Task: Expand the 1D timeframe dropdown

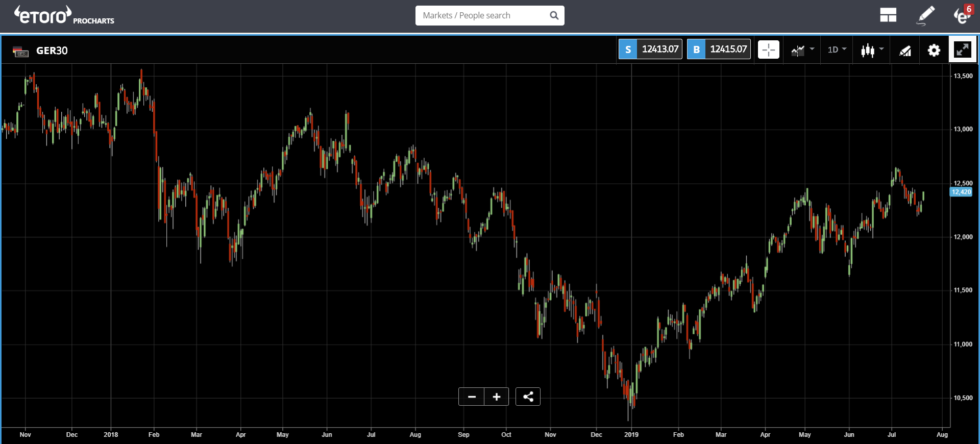Action: (x=837, y=50)
